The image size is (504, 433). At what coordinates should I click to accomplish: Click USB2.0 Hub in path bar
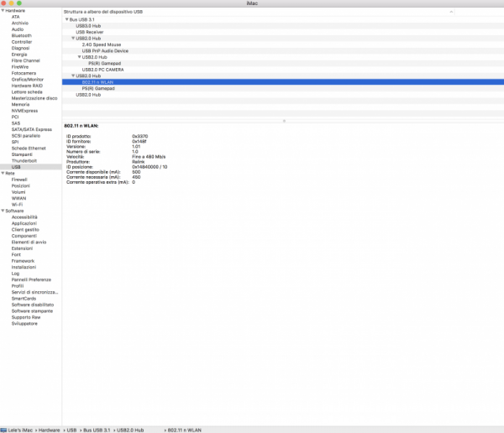(x=130, y=430)
